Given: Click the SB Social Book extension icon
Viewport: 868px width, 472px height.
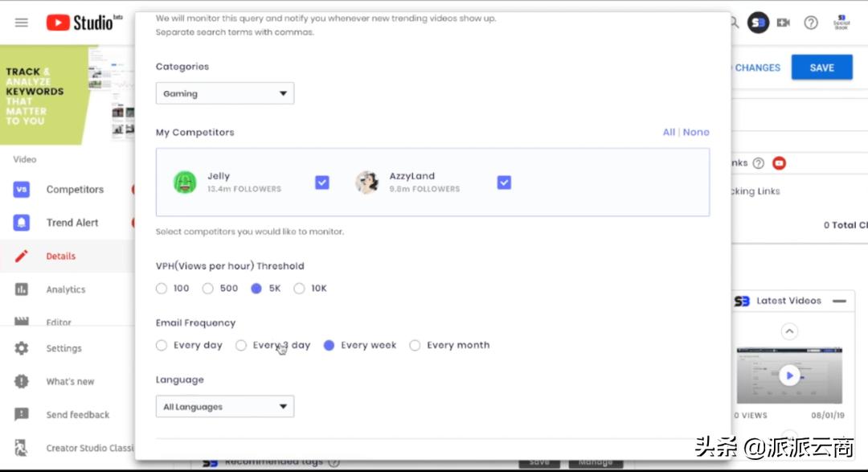Looking at the screenshot, I should 759,23.
